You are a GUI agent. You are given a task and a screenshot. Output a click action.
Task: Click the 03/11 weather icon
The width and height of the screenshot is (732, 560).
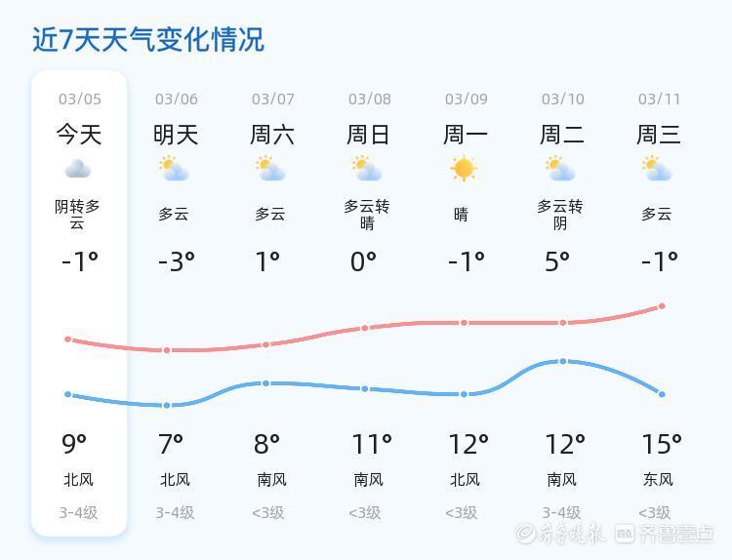[657, 170]
